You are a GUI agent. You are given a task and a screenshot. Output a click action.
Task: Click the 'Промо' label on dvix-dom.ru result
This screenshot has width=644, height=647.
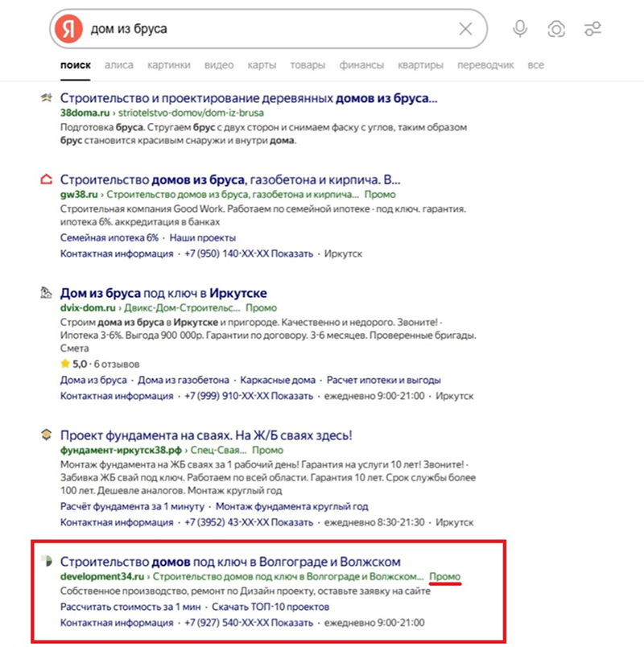262,308
